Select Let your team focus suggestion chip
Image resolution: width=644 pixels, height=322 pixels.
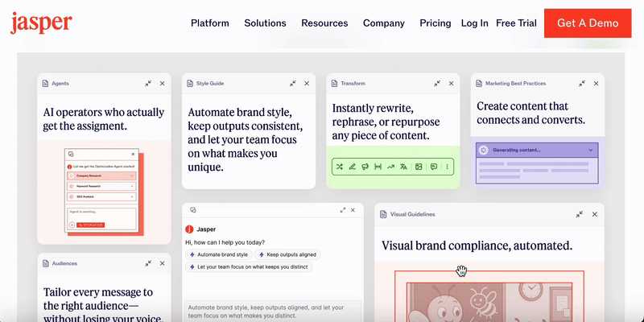(x=249, y=267)
